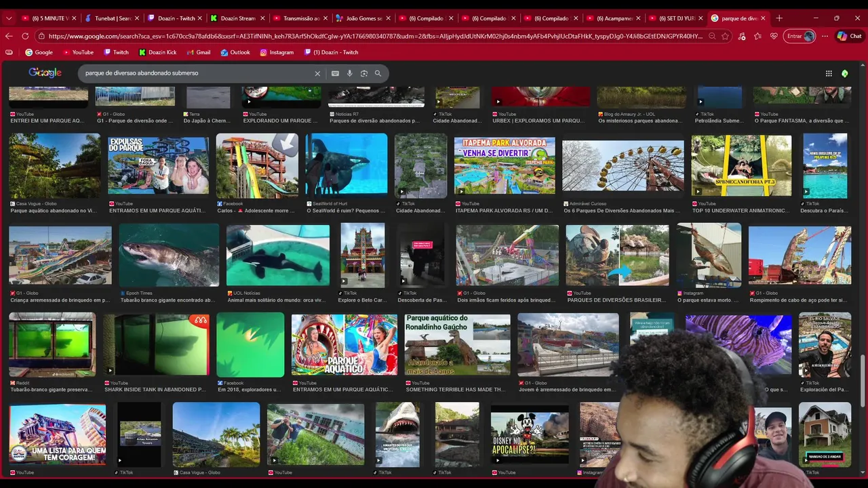Switch to the Doazin - Twitch tab

pyautogui.click(x=174, y=18)
